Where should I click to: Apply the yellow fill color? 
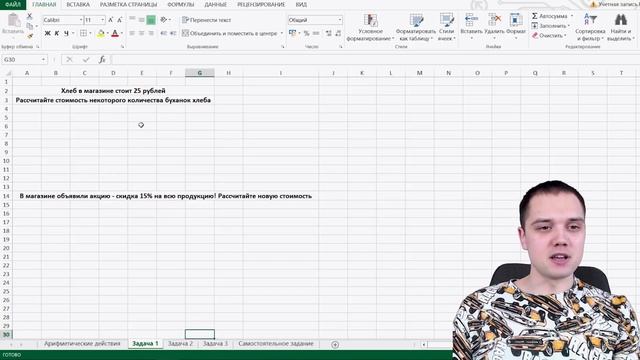101,33
